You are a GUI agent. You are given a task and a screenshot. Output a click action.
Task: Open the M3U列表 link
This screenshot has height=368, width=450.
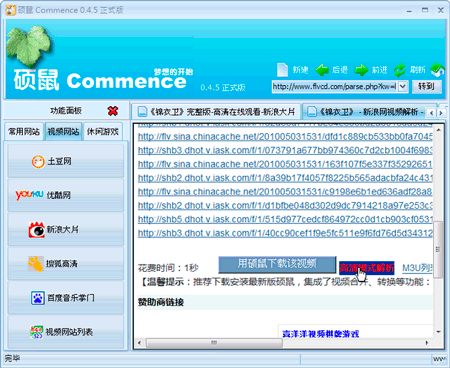[x=417, y=268]
